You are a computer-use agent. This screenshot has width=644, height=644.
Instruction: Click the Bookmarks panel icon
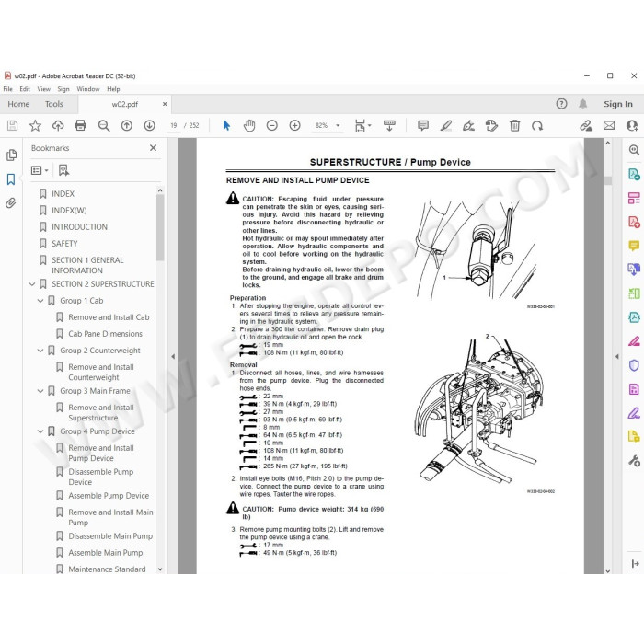pos(11,179)
